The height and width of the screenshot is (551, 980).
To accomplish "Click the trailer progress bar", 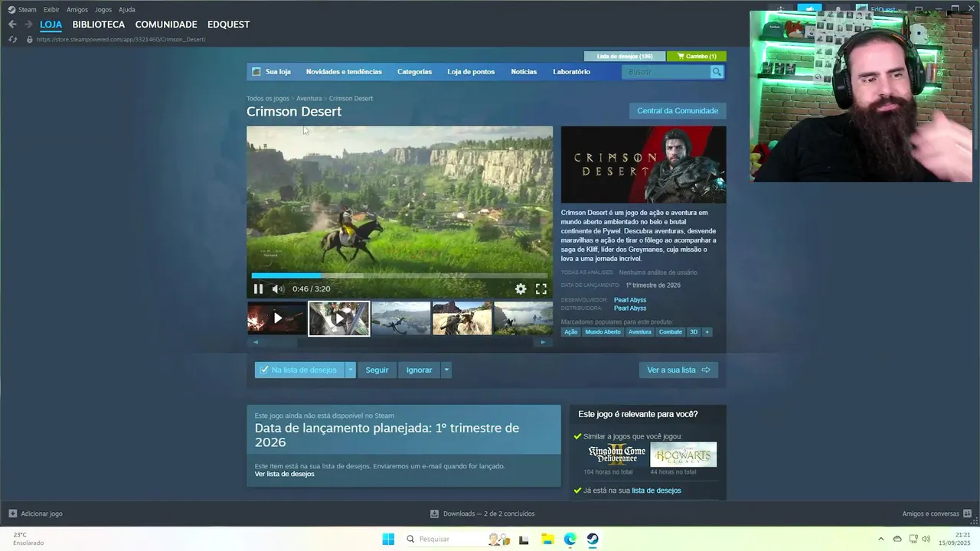I will (x=399, y=275).
